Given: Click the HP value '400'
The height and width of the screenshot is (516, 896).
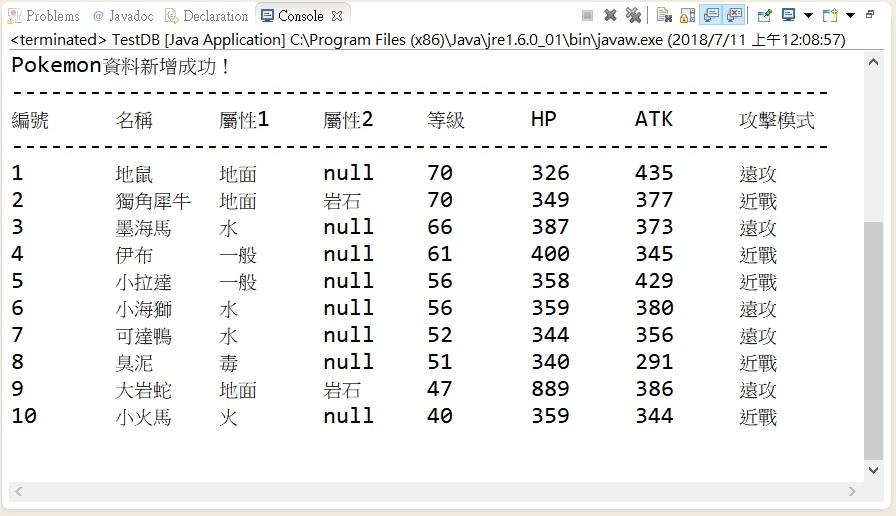Looking at the screenshot, I should [550, 254].
